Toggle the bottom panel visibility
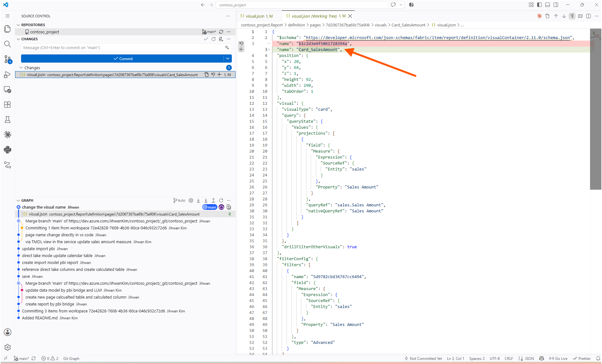602x364 pixels. tap(548, 5)
